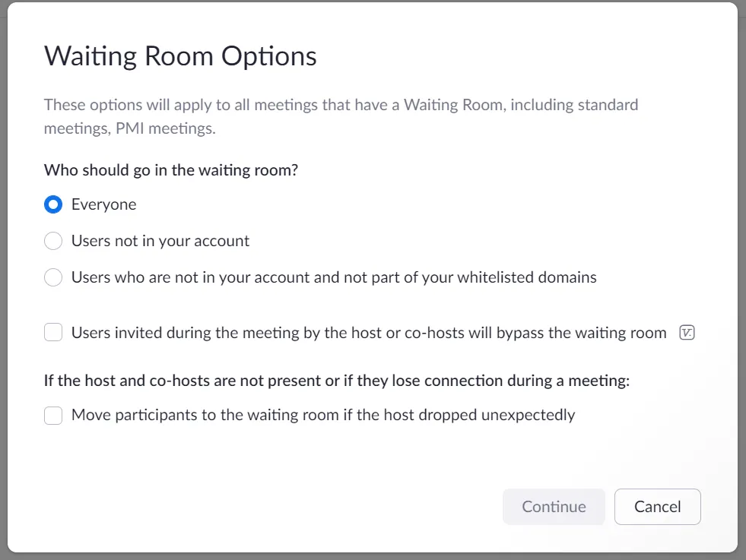
Task: Click the host dropped unexpectedly label text
Action: tap(322, 416)
